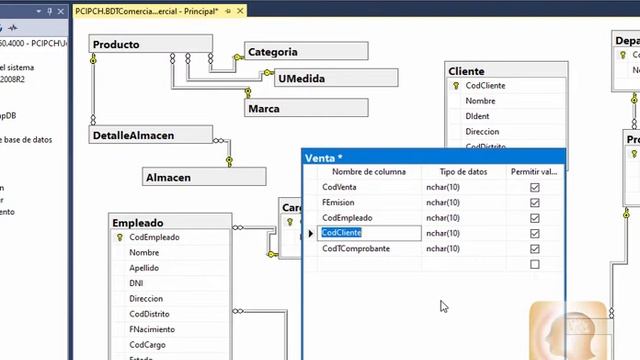Select Direccion row in Empleado table

point(170,299)
